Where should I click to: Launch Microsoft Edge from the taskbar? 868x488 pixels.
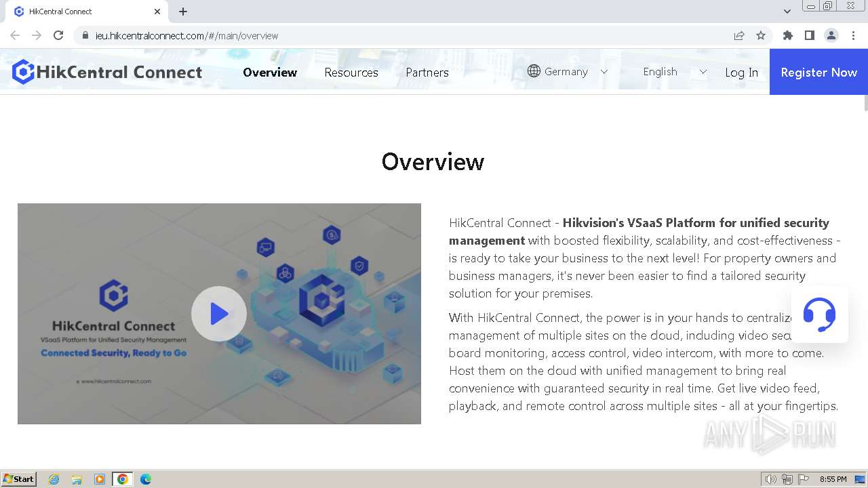(x=145, y=479)
